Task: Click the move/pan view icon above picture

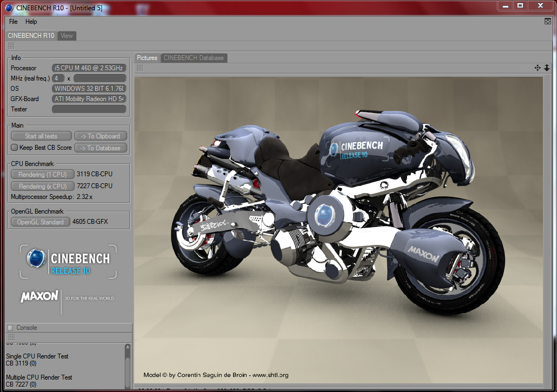Action: click(538, 68)
